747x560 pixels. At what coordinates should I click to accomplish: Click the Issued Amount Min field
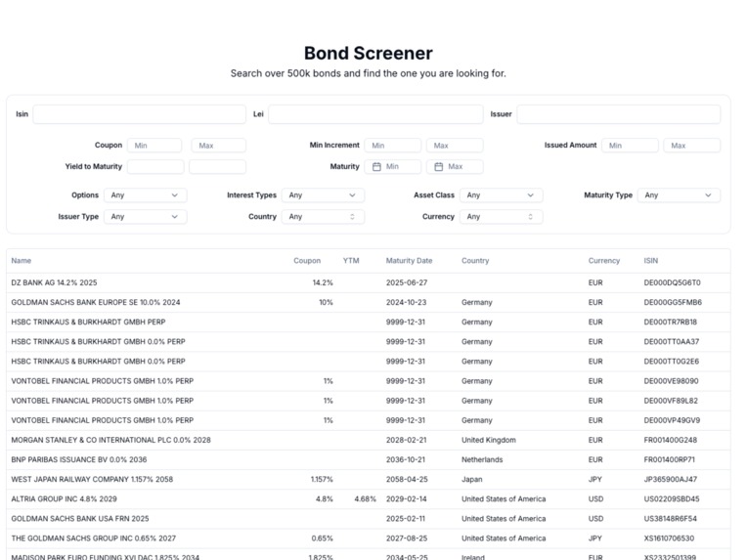[630, 146]
